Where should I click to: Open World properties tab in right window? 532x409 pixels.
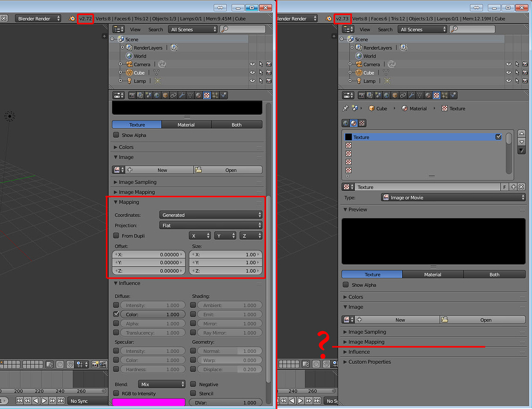[387, 96]
